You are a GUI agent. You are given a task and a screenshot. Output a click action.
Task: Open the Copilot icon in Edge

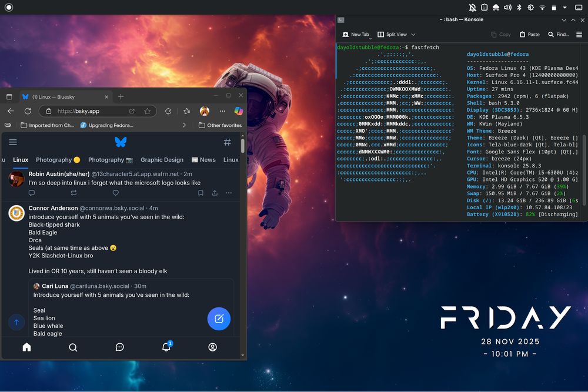point(239,111)
